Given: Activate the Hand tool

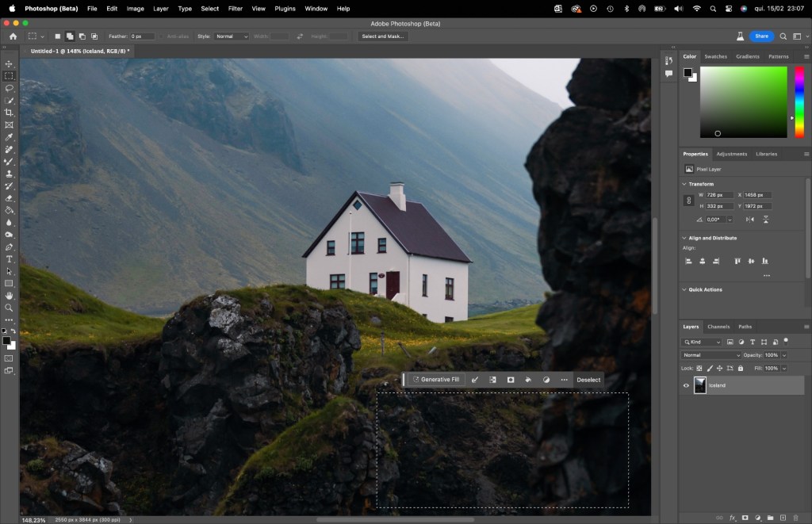Looking at the screenshot, I should [9, 295].
